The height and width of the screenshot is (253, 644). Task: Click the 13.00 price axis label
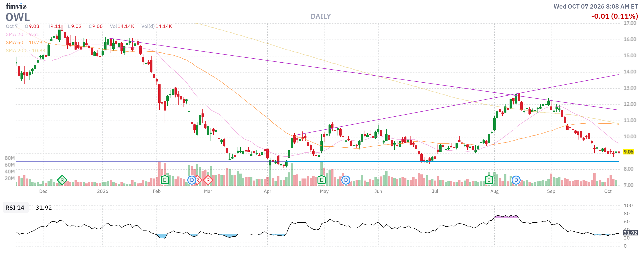(630, 88)
